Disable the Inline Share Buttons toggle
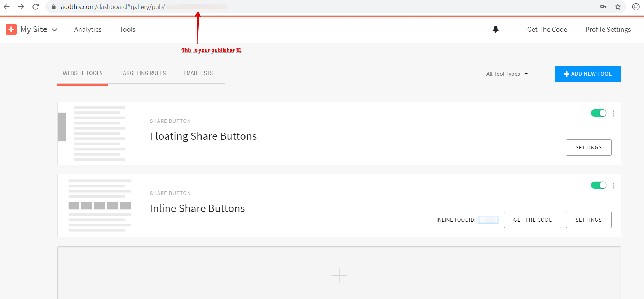 (x=599, y=185)
